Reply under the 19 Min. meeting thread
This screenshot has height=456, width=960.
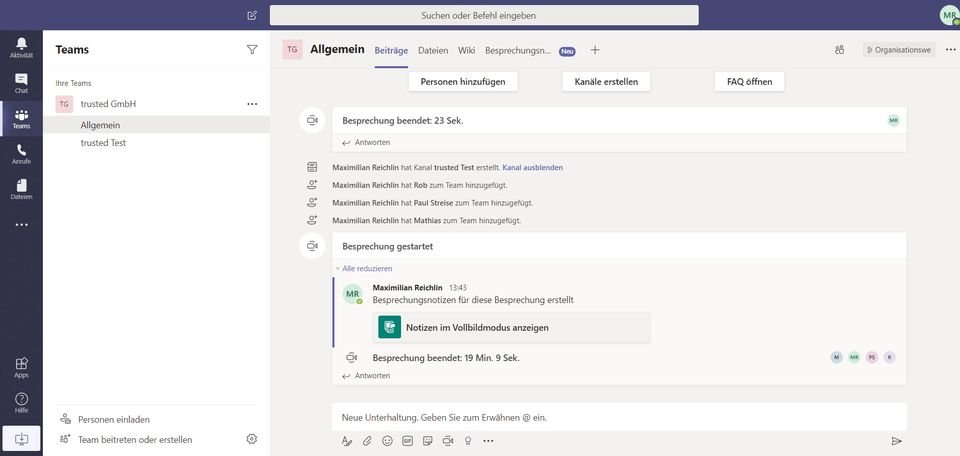pos(366,376)
